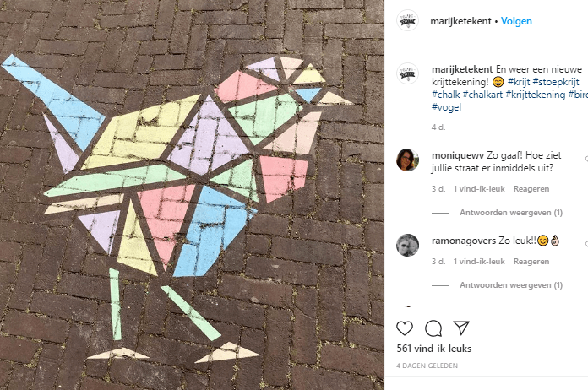The height and width of the screenshot is (390, 588).
Task: Show likes on moniquewv's comment
Action: [x=479, y=189]
